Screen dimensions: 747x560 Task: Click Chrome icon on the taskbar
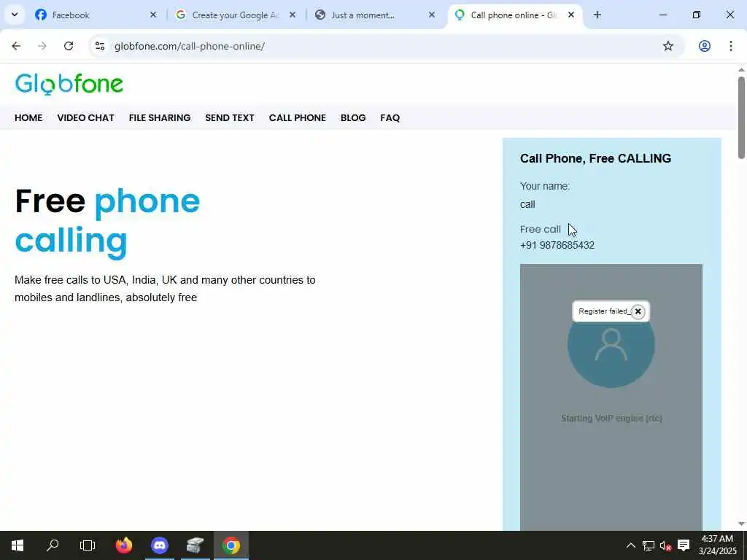pos(231,545)
